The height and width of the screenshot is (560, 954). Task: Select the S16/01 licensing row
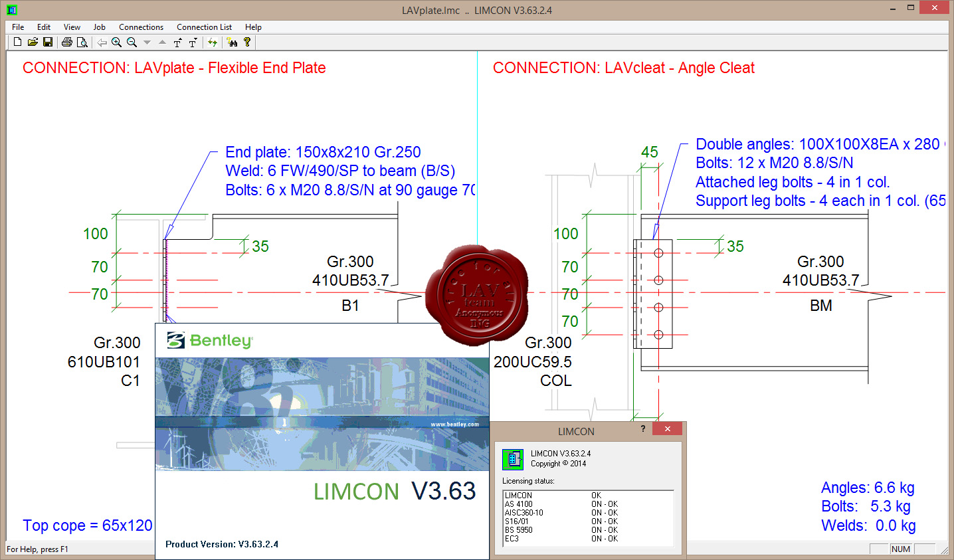589,521
